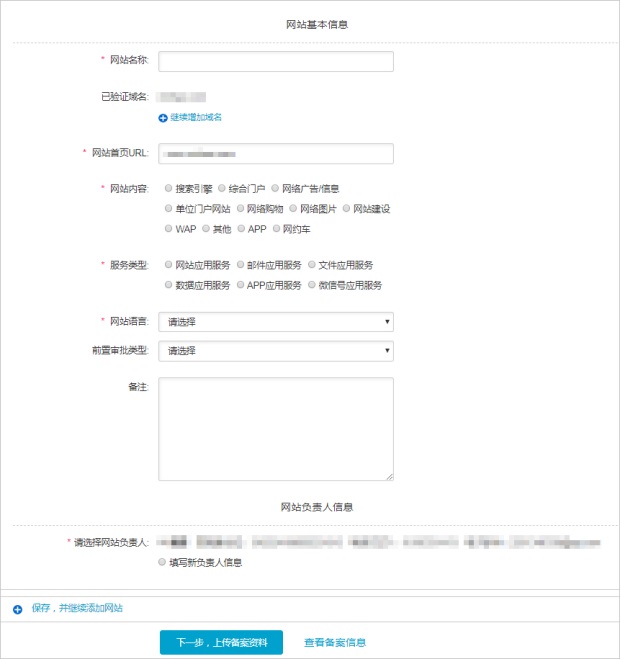Click the 网站首页URL input field
This screenshot has width=621, height=660.
click(275, 154)
